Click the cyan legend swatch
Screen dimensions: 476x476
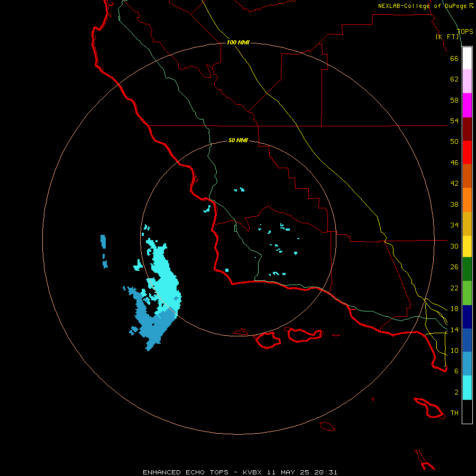pos(467,388)
